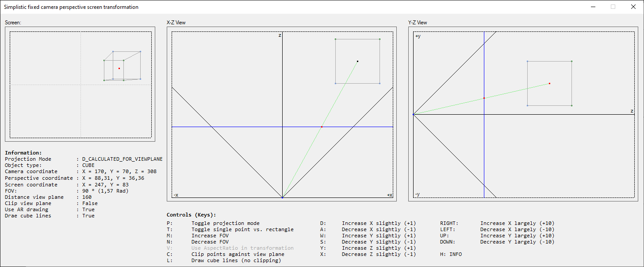Click 'Decrease X slightly (-1)' entry
Image resolution: width=644 pixels, height=267 pixels.
coord(379,229)
